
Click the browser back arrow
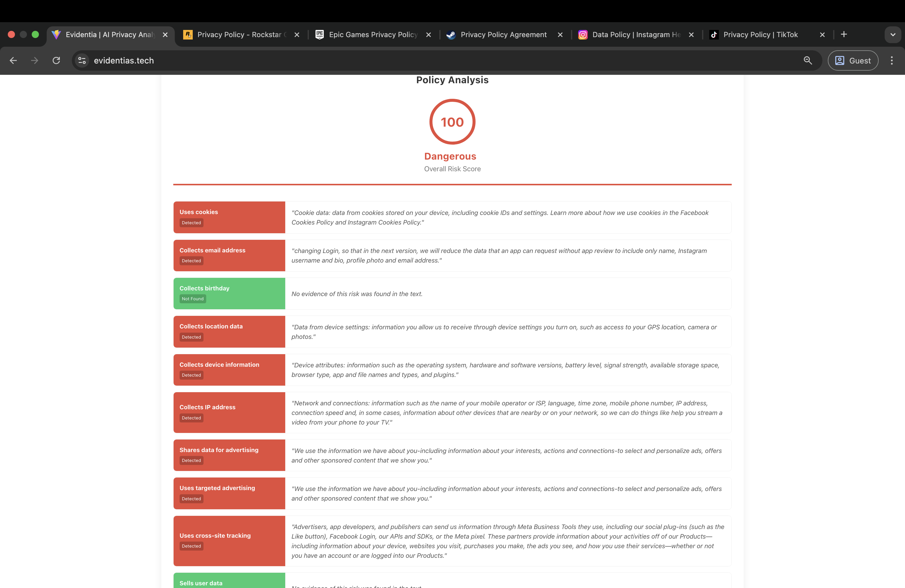coord(13,60)
